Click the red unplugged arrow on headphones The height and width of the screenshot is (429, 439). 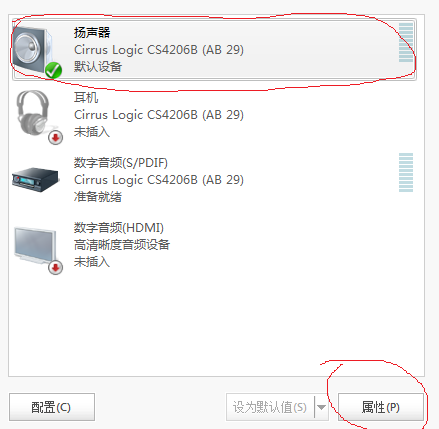click(x=55, y=137)
